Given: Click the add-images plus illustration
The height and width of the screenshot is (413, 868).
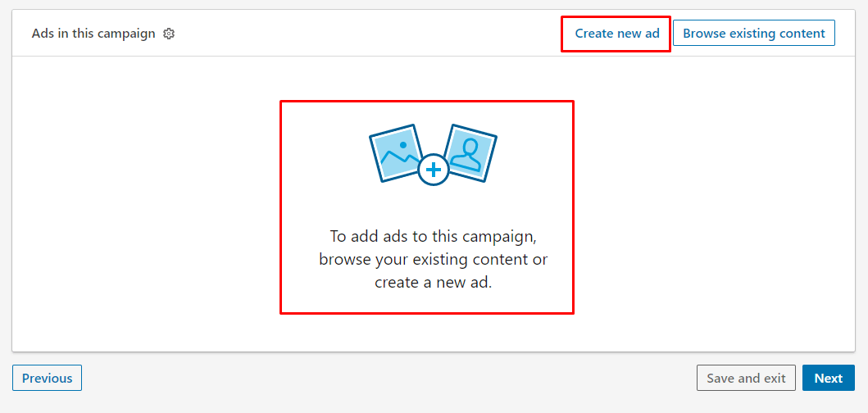Looking at the screenshot, I should click(433, 154).
